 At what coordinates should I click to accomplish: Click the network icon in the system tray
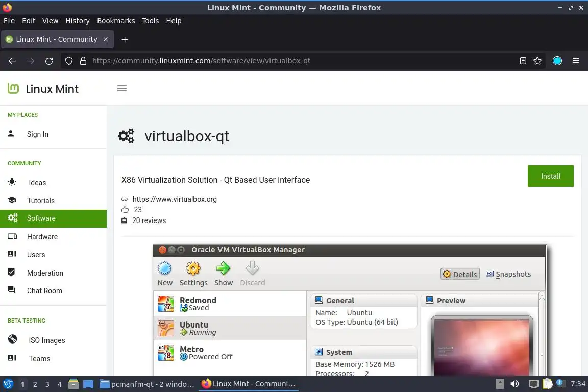pyautogui.click(x=533, y=384)
